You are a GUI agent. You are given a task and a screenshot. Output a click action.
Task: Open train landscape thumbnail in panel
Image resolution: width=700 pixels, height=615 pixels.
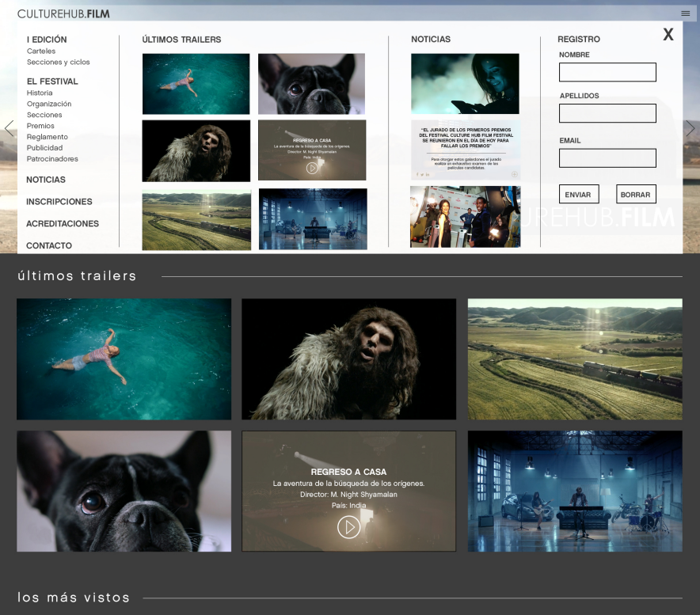point(196,219)
